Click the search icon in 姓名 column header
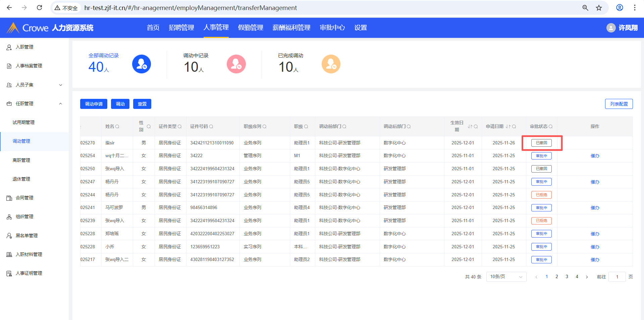The width and height of the screenshot is (644, 320). point(117,127)
